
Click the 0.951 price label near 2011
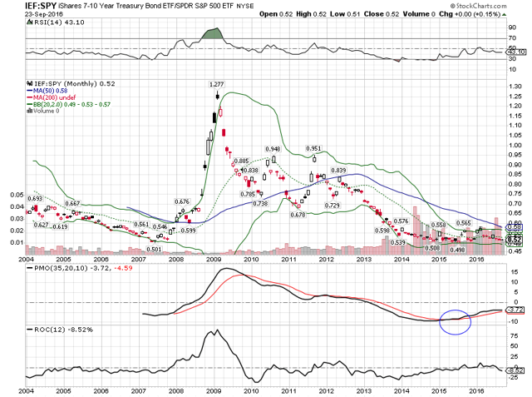[313, 149]
